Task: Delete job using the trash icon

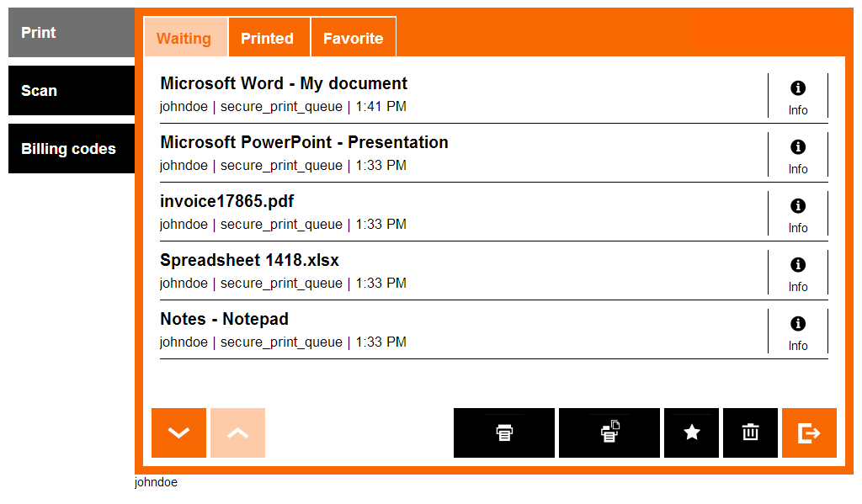Action: (750, 432)
